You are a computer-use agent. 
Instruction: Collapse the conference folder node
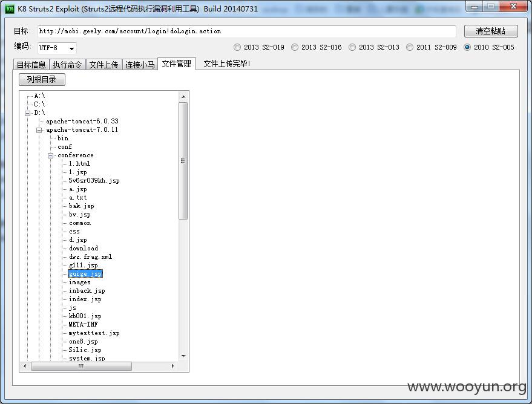pyautogui.click(x=50, y=155)
